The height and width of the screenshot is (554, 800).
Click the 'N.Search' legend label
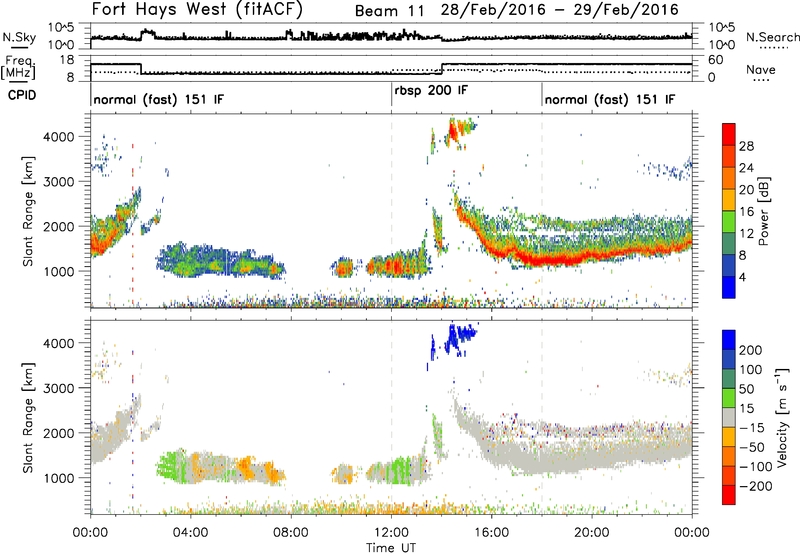(x=772, y=37)
